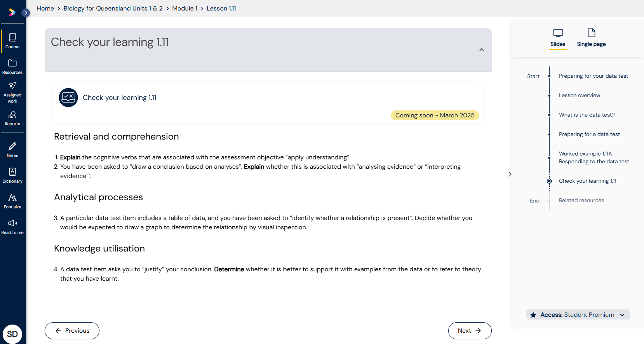Open the Course section in sidebar
The height and width of the screenshot is (344, 644).
12,41
